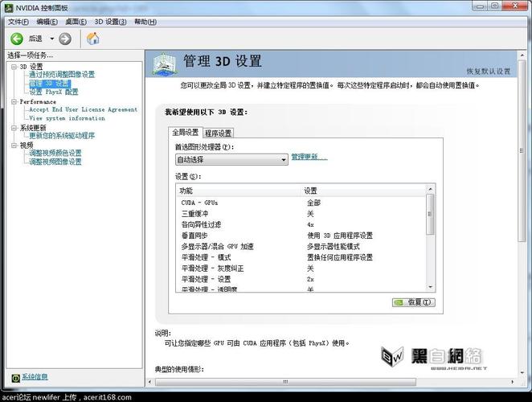
Task: Click the 4x value for 各向异性过滤
Action: pos(310,225)
